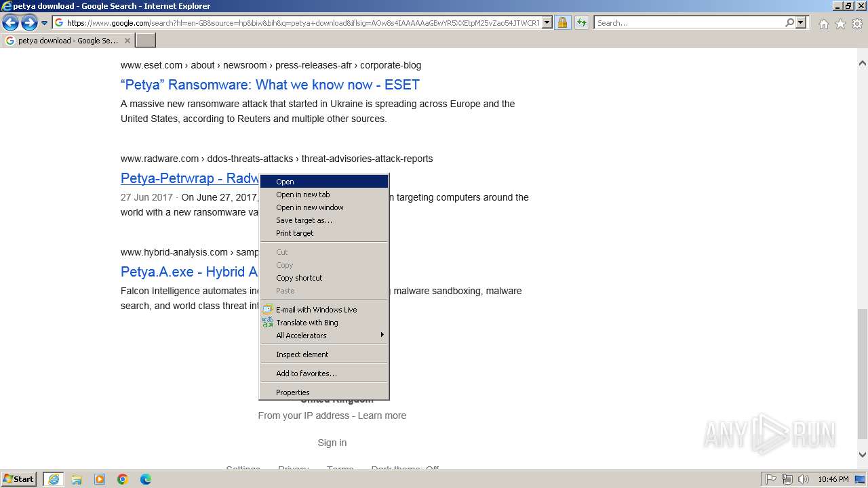Choose Open in the context menu
This screenshot has height=488, width=868.
click(324, 182)
